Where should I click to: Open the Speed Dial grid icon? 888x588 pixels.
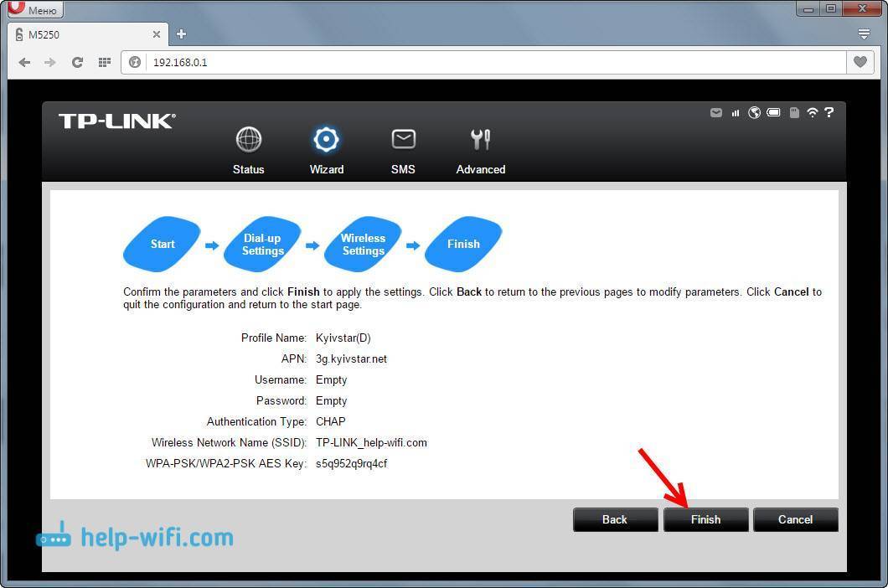pyautogui.click(x=104, y=62)
